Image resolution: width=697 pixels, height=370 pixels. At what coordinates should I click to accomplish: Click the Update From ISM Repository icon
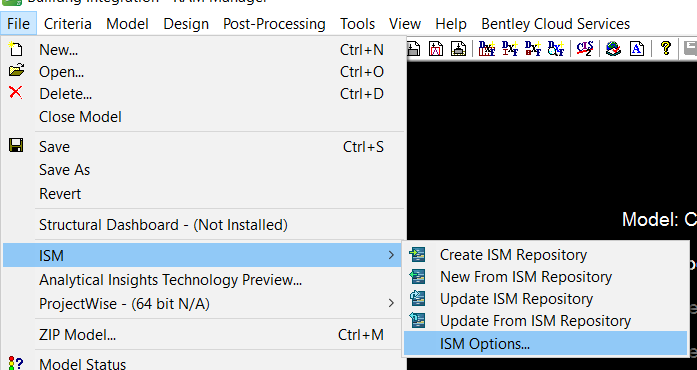[x=417, y=321]
